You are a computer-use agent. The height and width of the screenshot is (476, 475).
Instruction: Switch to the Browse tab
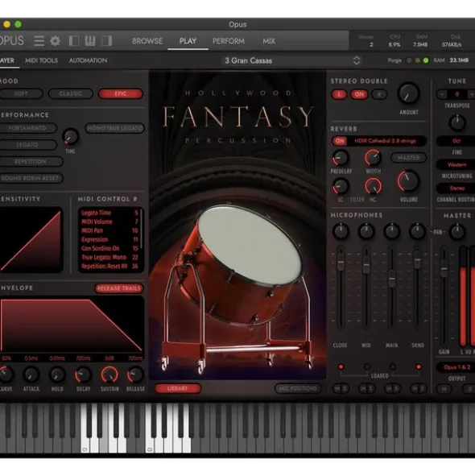click(147, 41)
